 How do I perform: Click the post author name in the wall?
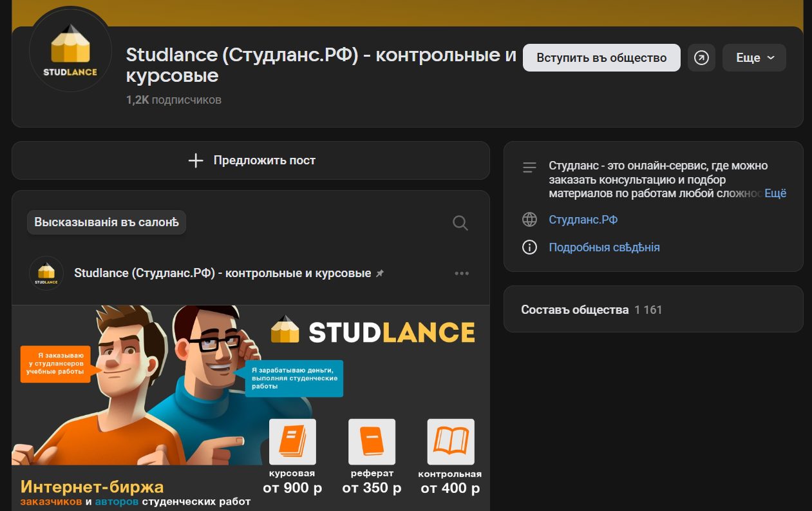point(222,273)
